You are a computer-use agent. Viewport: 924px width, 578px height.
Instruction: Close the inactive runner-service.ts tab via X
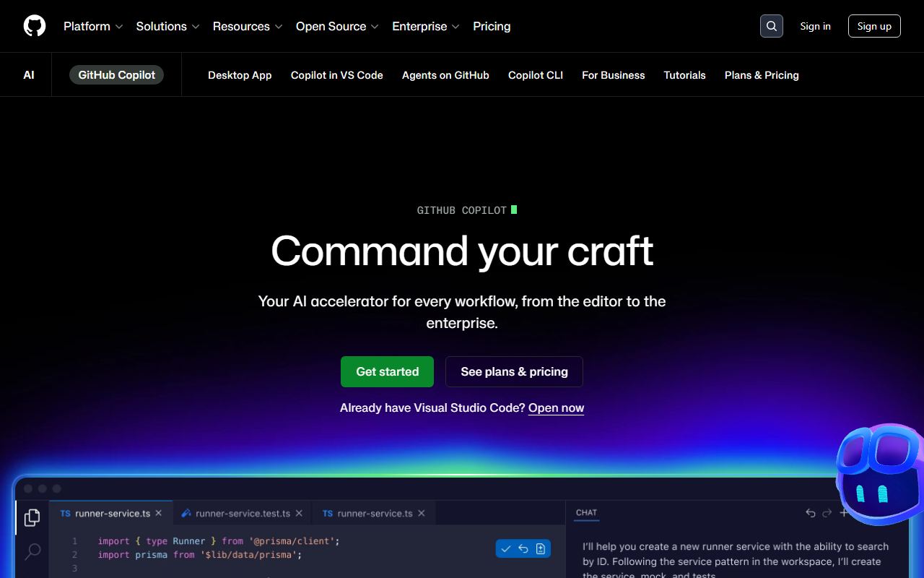pos(422,513)
